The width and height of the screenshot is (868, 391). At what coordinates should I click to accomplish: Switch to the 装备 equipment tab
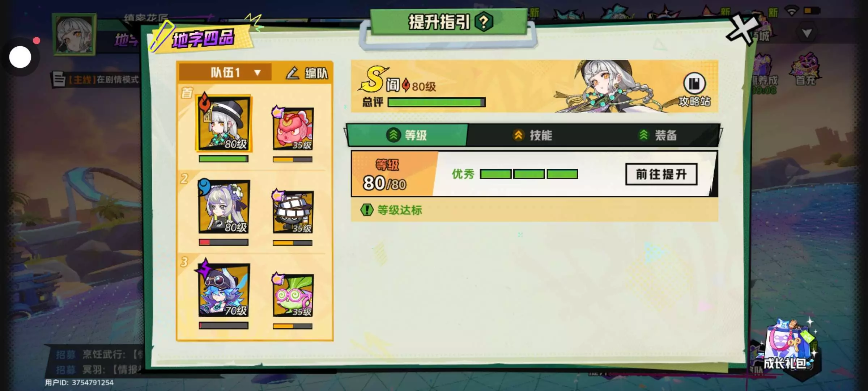pyautogui.click(x=658, y=135)
